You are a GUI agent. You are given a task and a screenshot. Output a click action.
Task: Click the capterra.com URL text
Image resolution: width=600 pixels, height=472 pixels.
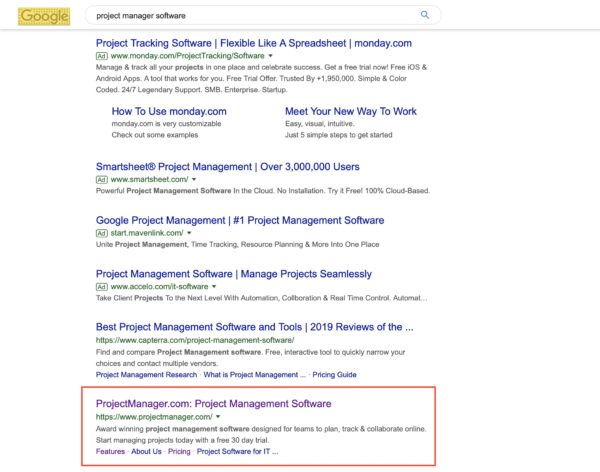(195, 340)
